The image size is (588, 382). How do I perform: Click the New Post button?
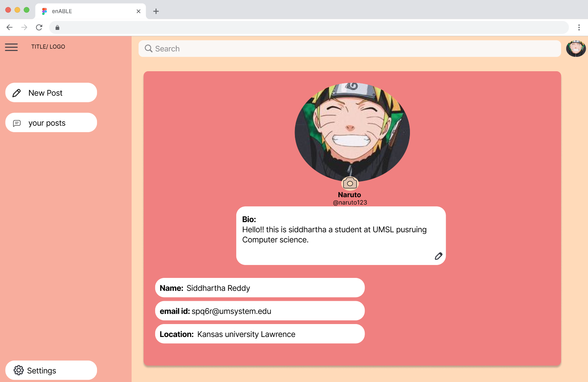coord(51,93)
